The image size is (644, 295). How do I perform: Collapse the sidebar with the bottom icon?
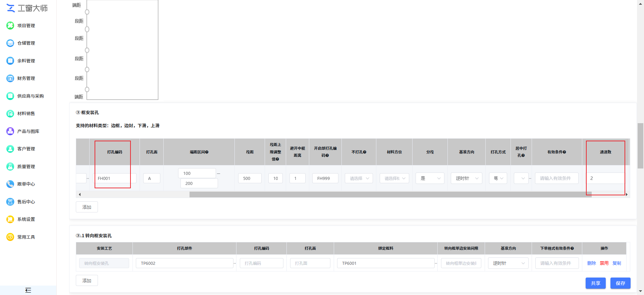[x=28, y=290]
